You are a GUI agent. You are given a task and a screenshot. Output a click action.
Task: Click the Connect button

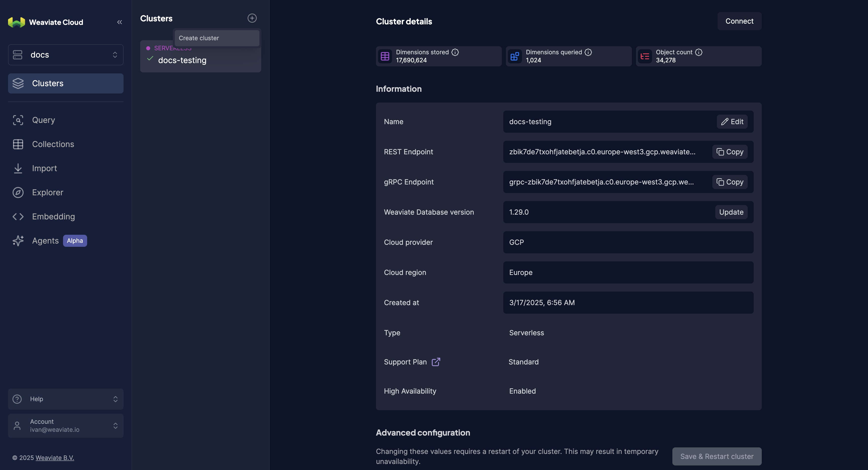coord(739,21)
